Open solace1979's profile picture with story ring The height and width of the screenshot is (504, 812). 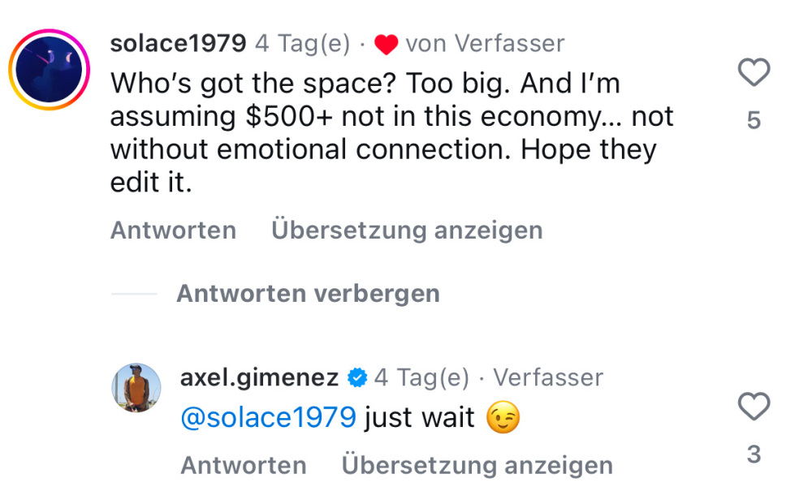(x=50, y=69)
